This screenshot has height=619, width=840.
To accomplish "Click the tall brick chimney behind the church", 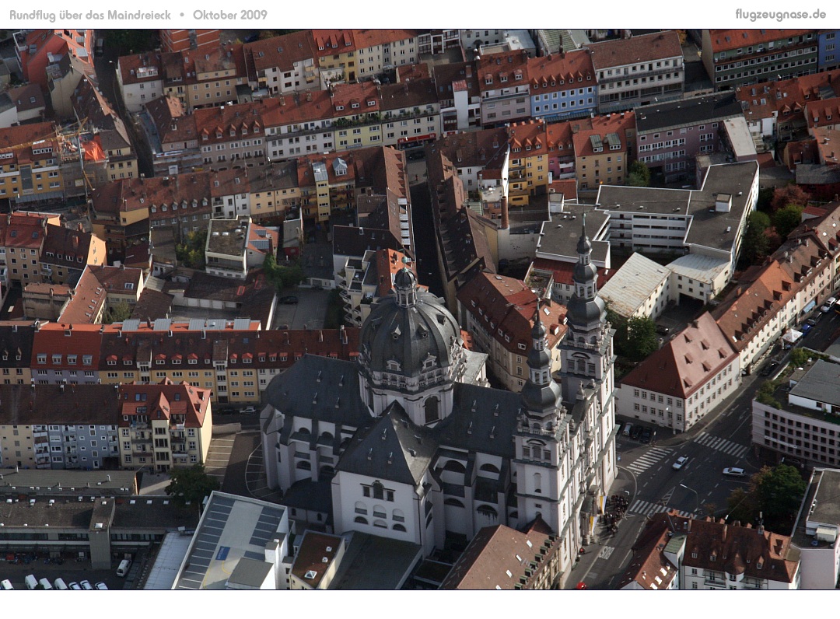I will pos(504,210).
